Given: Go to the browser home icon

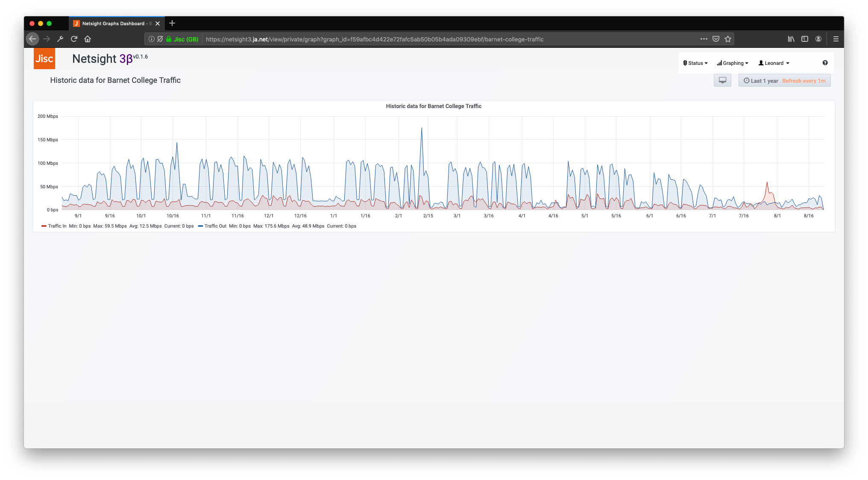Looking at the screenshot, I should (88, 39).
